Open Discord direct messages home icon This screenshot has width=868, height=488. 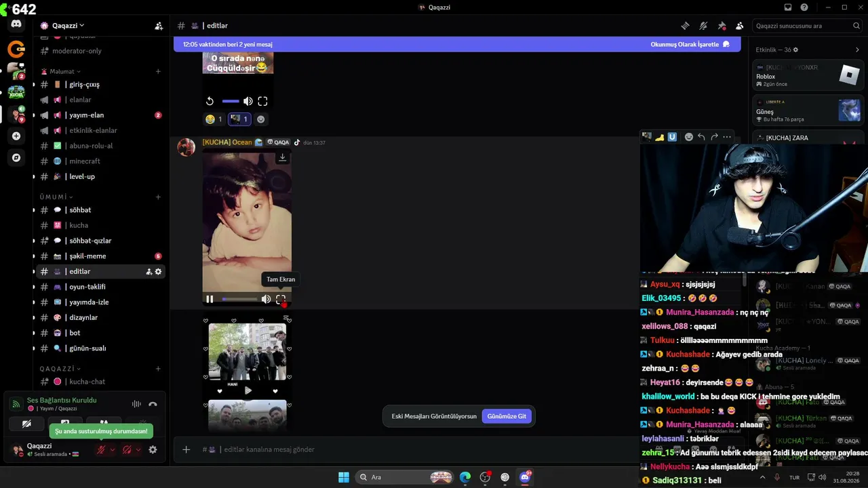16,24
